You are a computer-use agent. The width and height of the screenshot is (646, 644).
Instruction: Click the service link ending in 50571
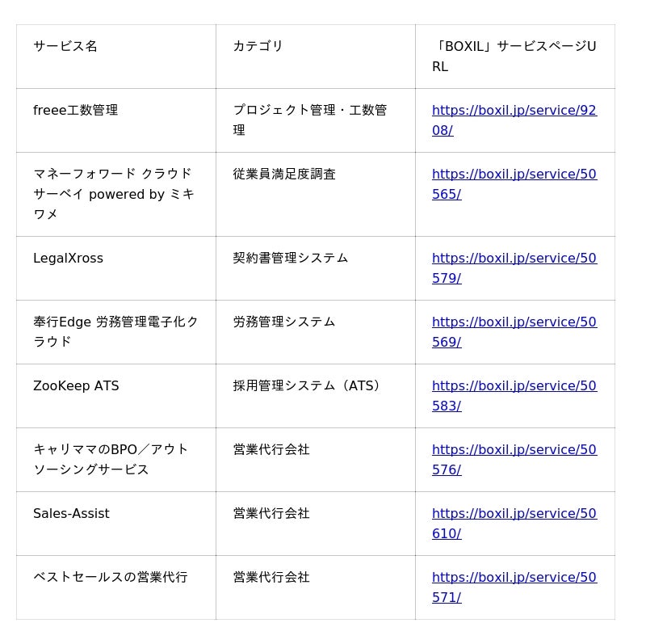click(514, 578)
